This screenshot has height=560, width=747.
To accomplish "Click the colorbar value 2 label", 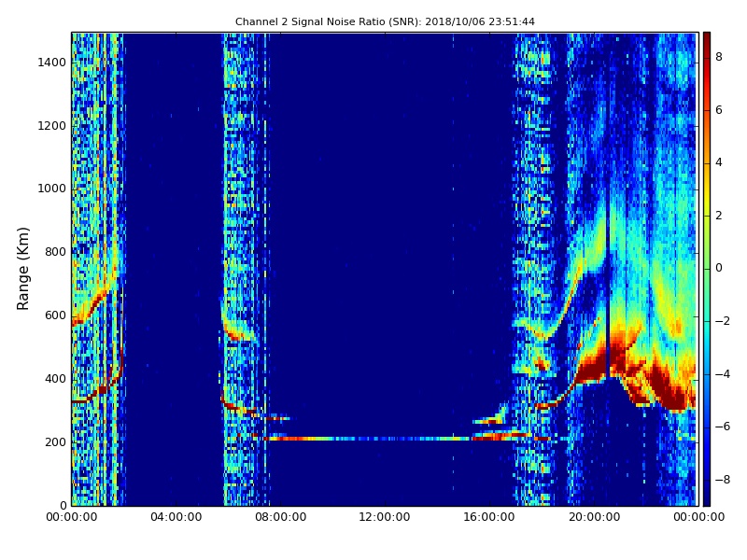I will [x=719, y=216].
